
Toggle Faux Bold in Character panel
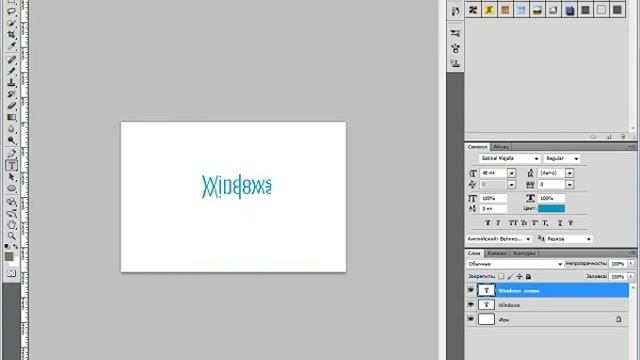(x=488, y=223)
